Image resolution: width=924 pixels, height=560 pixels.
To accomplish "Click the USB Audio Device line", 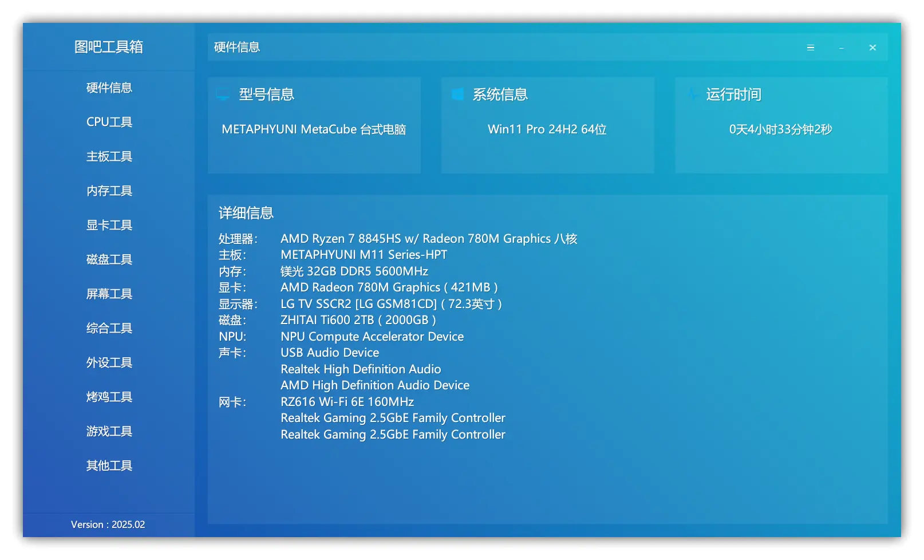I will [330, 353].
